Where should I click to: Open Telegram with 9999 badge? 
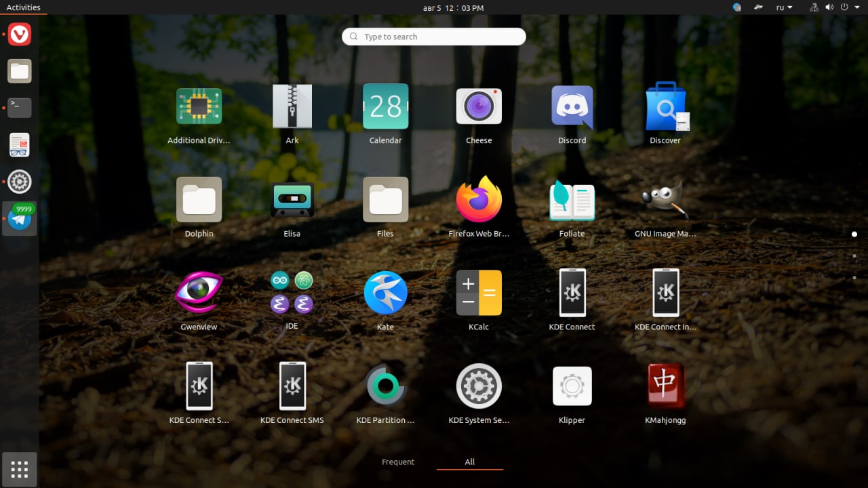[x=20, y=218]
